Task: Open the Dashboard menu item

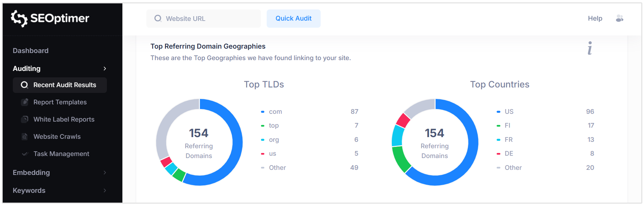Action: coord(30,50)
